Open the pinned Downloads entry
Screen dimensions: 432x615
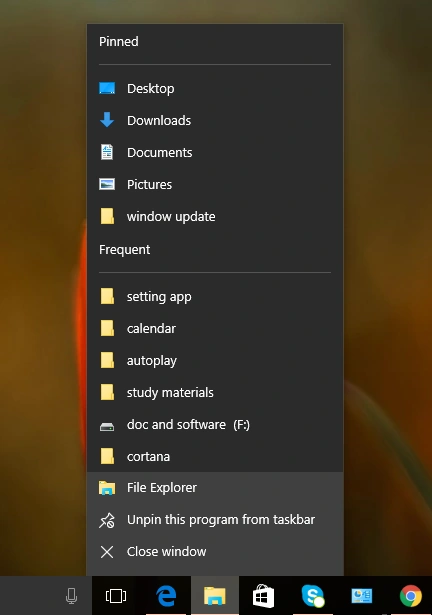[215, 120]
